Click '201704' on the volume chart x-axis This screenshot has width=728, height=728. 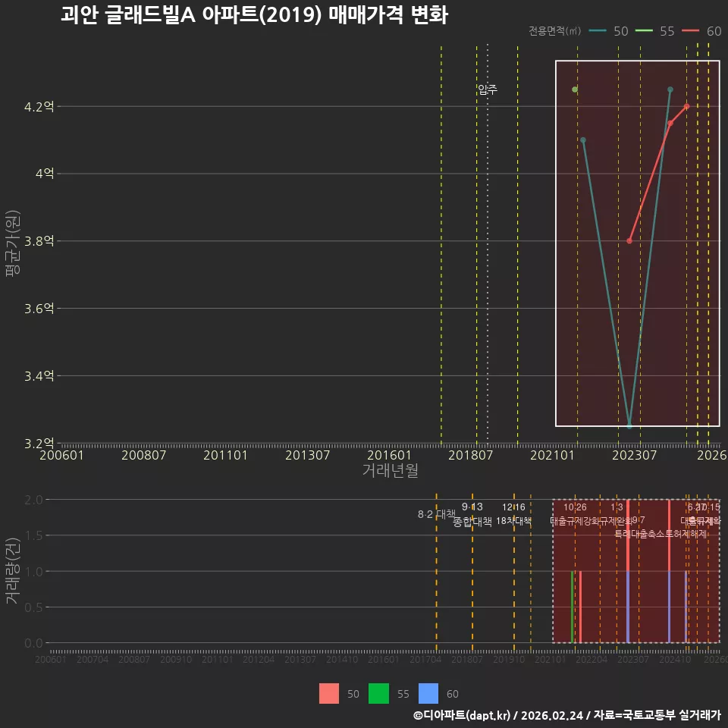click(x=425, y=659)
